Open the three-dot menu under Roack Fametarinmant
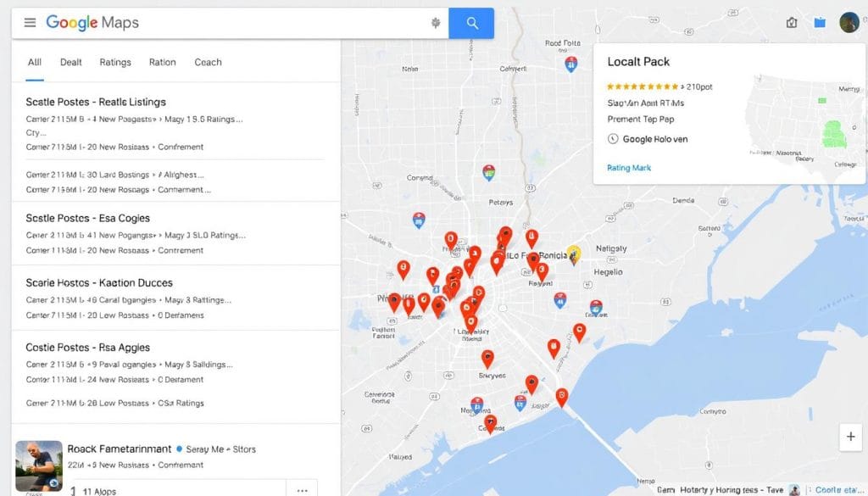 coord(302,490)
